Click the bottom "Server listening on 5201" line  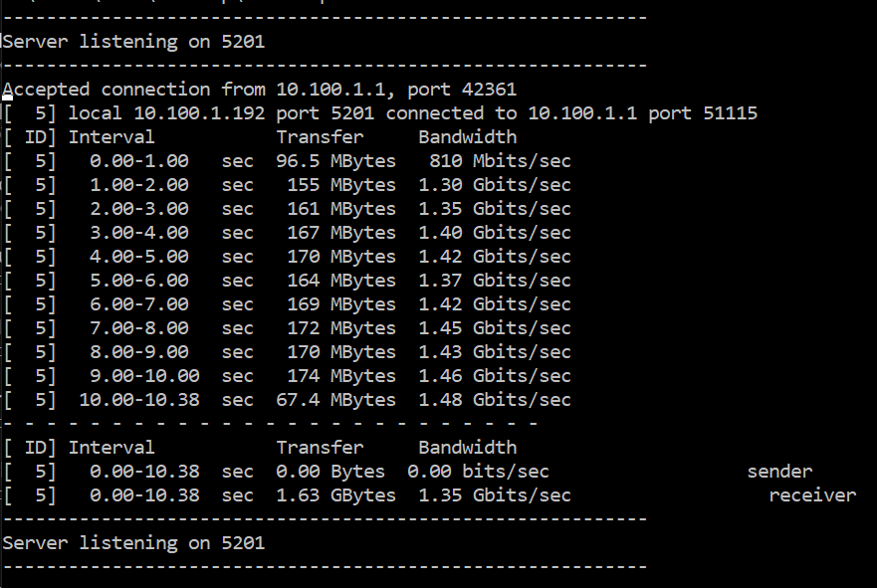click(x=133, y=543)
